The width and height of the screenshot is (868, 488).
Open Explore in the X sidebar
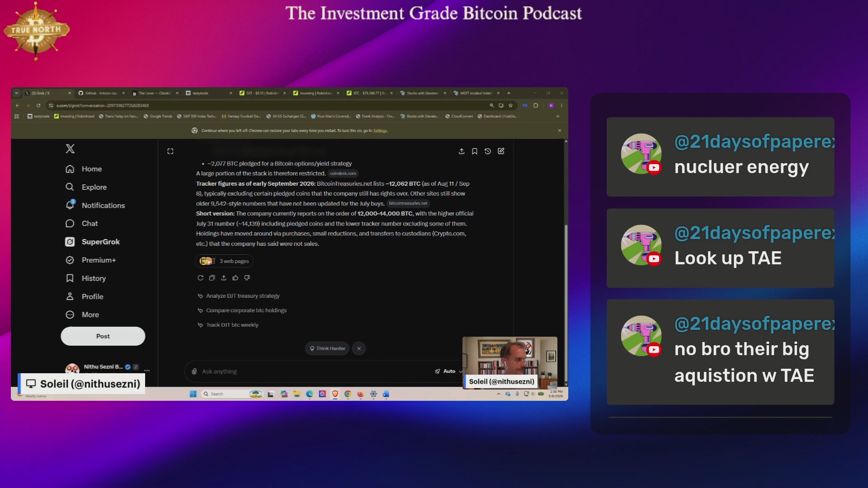(86, 187)
